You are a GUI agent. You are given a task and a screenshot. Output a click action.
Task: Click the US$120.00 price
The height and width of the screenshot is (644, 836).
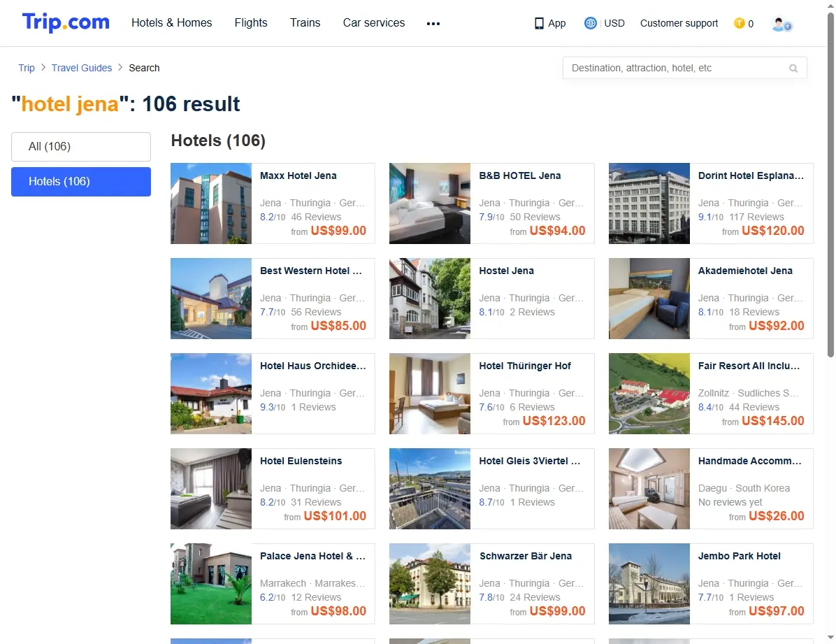773,231
